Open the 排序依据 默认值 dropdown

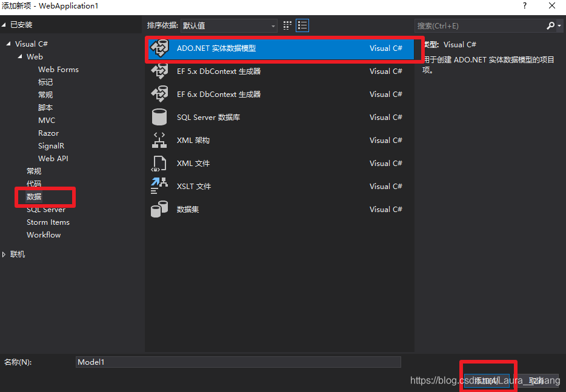pyautogui.click(x=229, y=25)
